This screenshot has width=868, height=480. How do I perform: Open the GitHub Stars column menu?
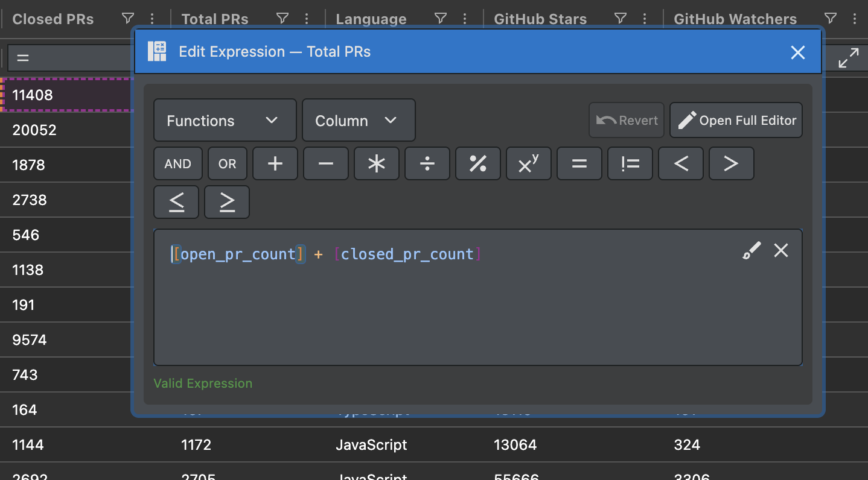645,19
